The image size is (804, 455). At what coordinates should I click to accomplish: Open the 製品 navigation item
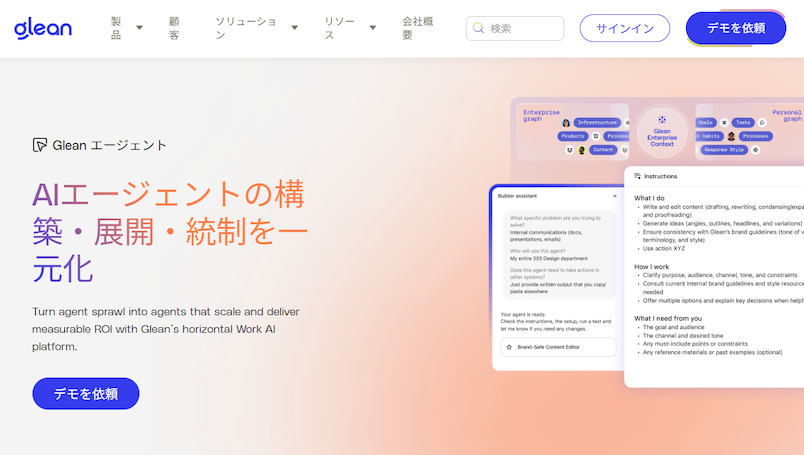[116, 28]
